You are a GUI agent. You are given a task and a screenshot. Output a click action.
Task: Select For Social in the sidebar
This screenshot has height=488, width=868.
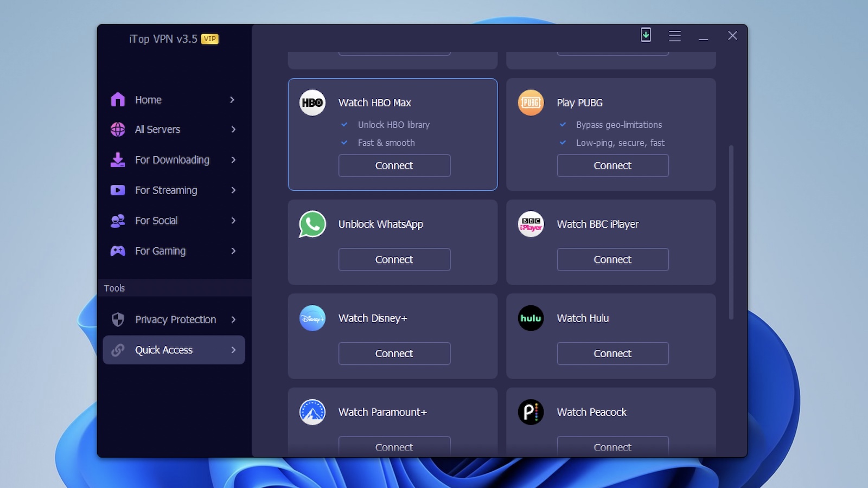click(x=156, y=221)
